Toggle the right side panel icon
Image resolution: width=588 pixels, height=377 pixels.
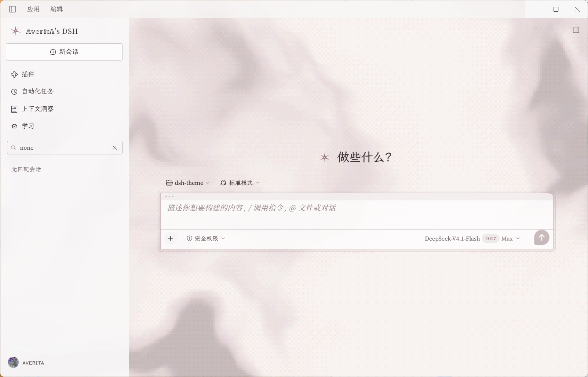click(x=576, y=30)
